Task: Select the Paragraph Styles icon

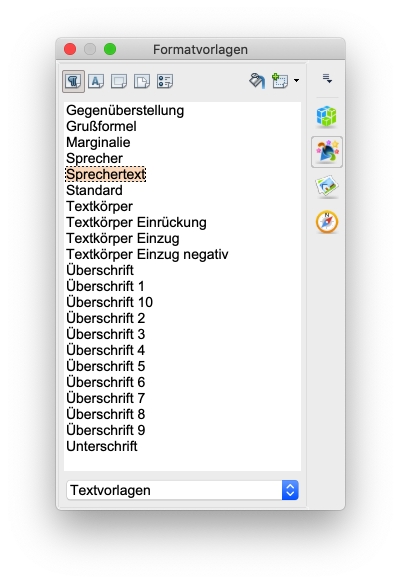Action: point(73,81)
